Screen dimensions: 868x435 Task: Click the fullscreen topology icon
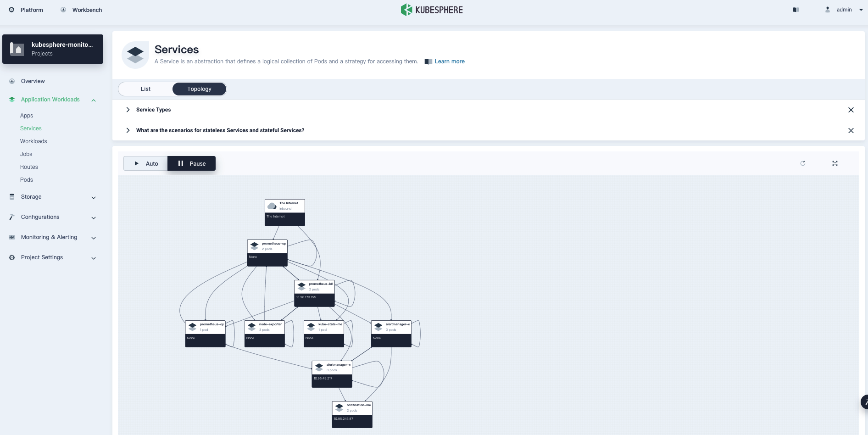point(835,163)
